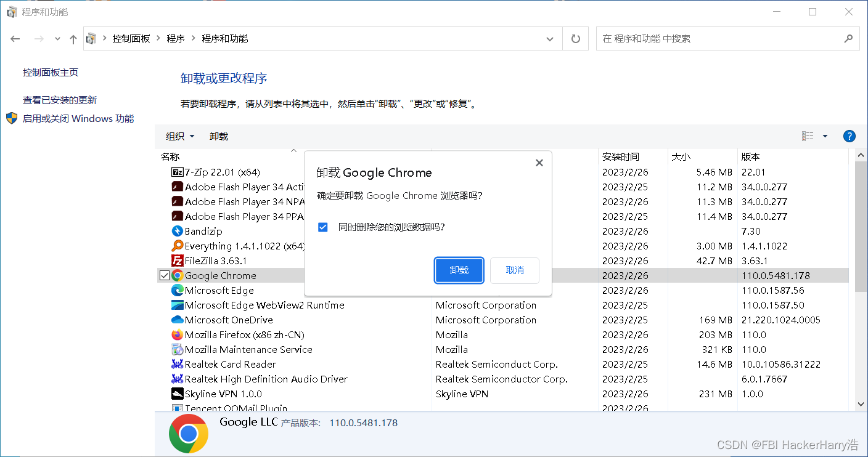868x457 pixels.
Task: Click the shield icon next to Windows 功能
Action: point(12,118)
